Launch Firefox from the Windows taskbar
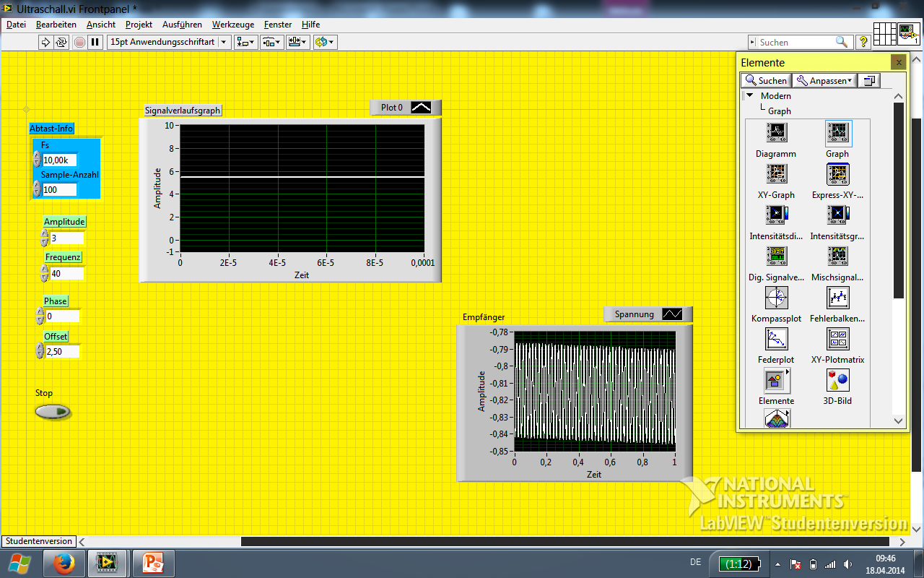Image resolution: width=924 pixels, height=578 pixels. [64, 563]
